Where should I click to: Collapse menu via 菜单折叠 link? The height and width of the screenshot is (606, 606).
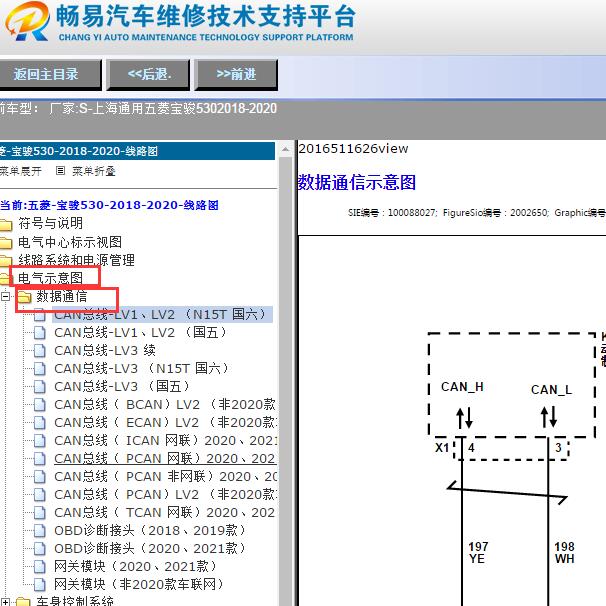coord(94,171)
